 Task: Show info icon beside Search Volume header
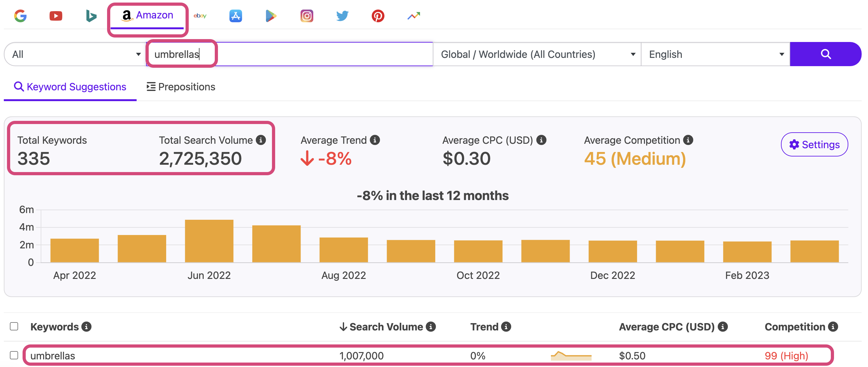coord(431,327)
